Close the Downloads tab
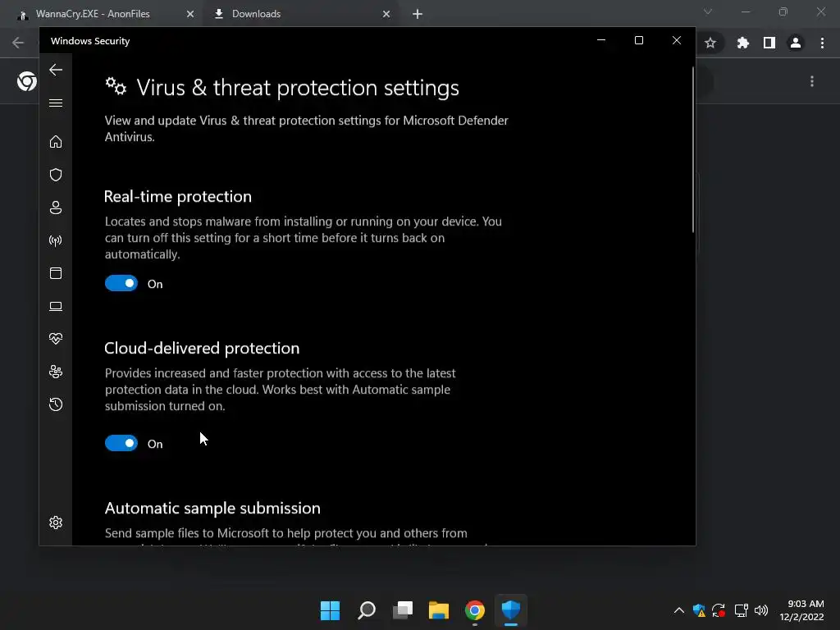Viewport: 840px width, 630px height. pos(386,14)
